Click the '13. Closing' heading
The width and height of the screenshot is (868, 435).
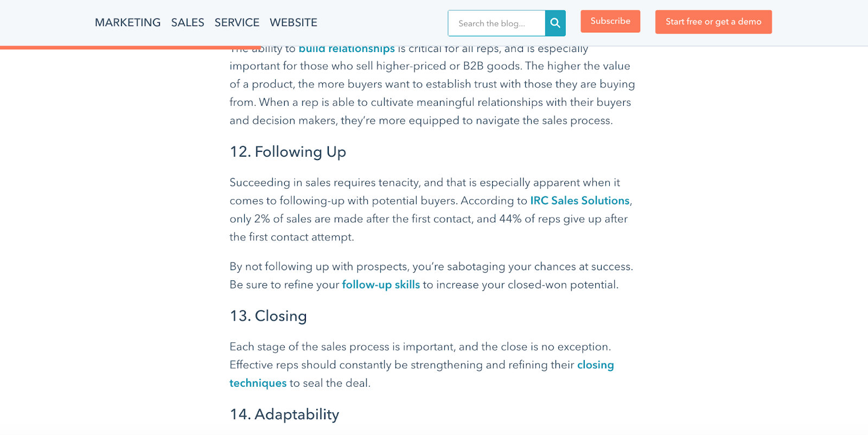coord(269,316)
